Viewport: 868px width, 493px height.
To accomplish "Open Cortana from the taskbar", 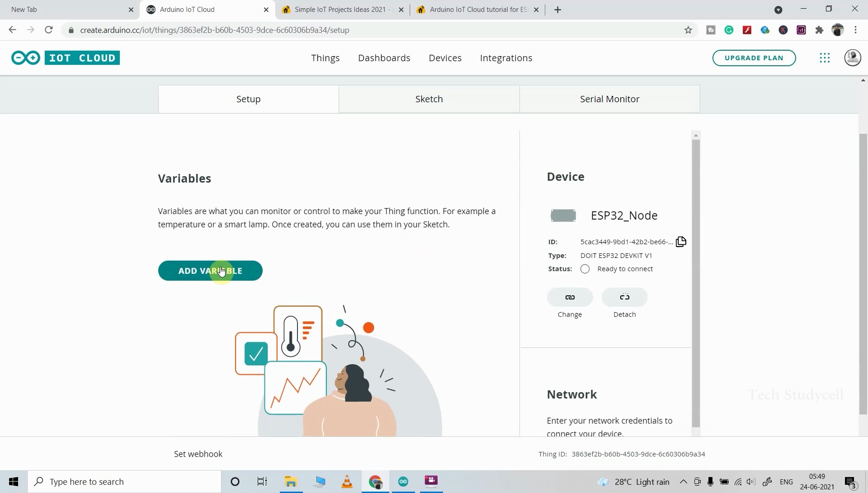I will tap(235, 482).
